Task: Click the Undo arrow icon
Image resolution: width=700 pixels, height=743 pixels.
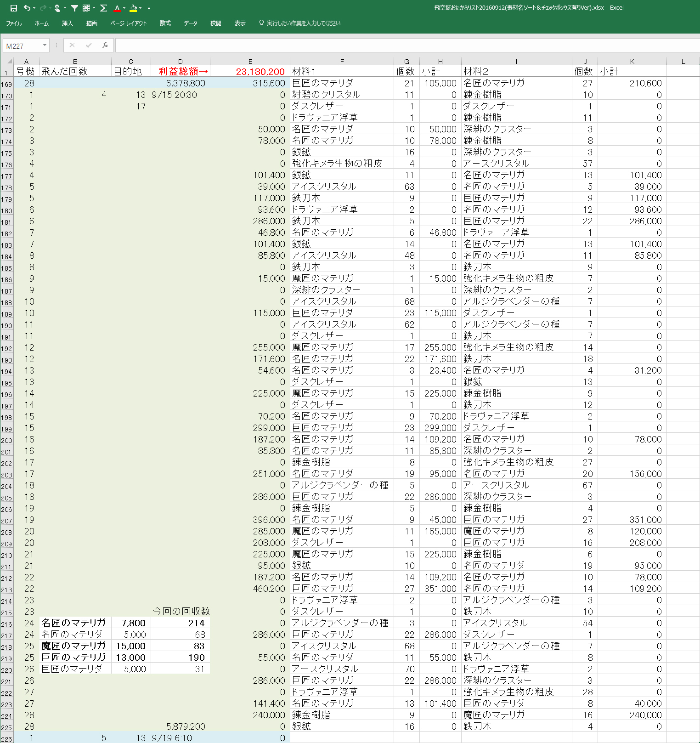Action: [27, 8]
